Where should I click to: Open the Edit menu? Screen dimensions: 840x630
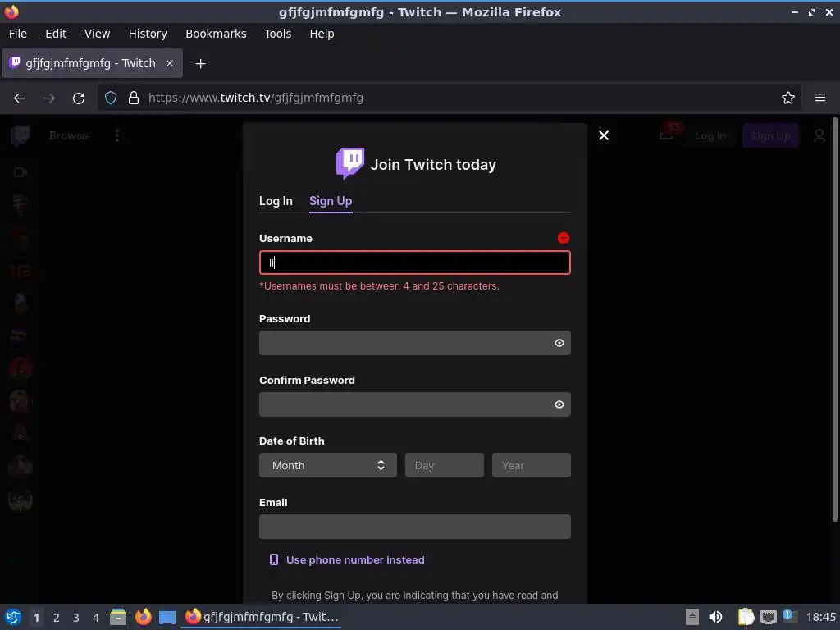[56, 34]
